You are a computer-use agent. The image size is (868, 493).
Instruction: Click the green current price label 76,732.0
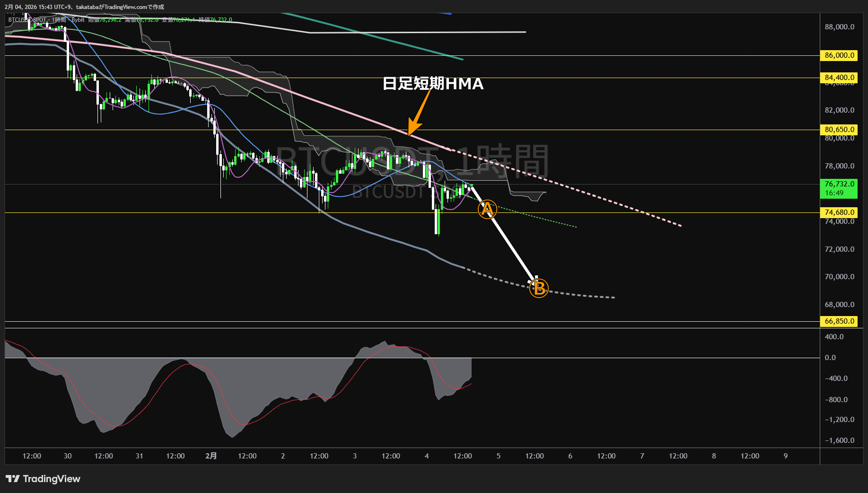(839, 184)
